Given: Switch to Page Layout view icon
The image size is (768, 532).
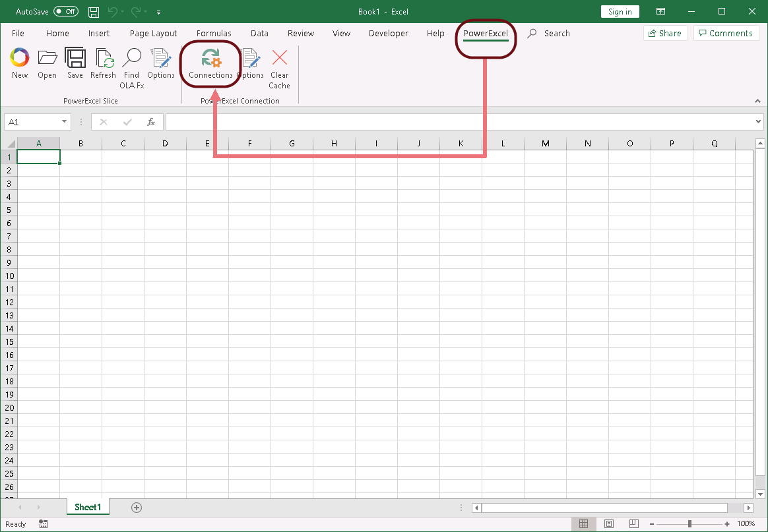Looking at the screenshot, I should (x=609, y=523).
